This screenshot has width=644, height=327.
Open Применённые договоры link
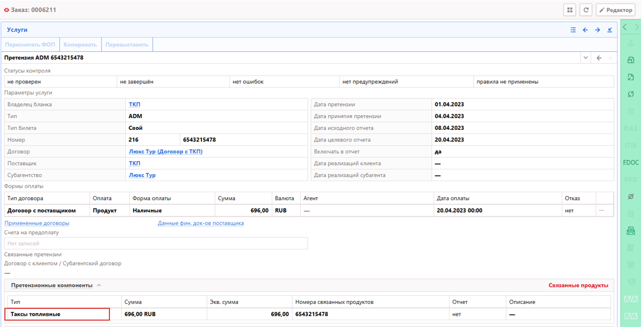(x=37, y=223)
